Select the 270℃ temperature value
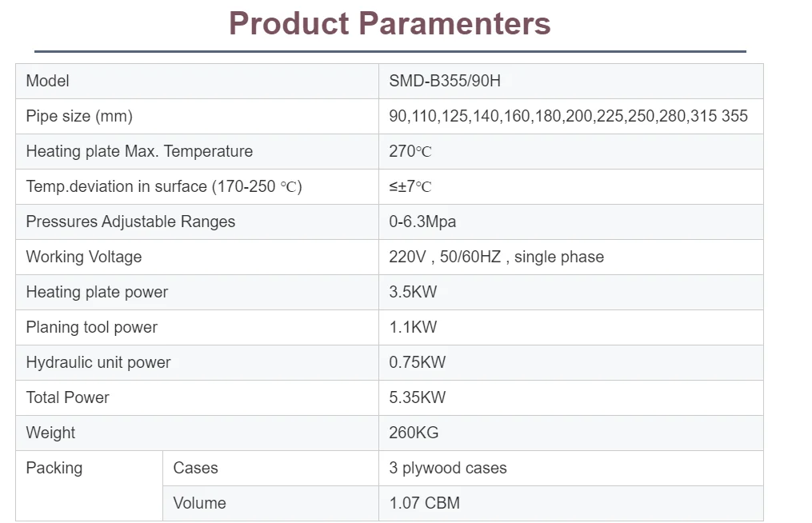812x523 pixels. point(410,151)
